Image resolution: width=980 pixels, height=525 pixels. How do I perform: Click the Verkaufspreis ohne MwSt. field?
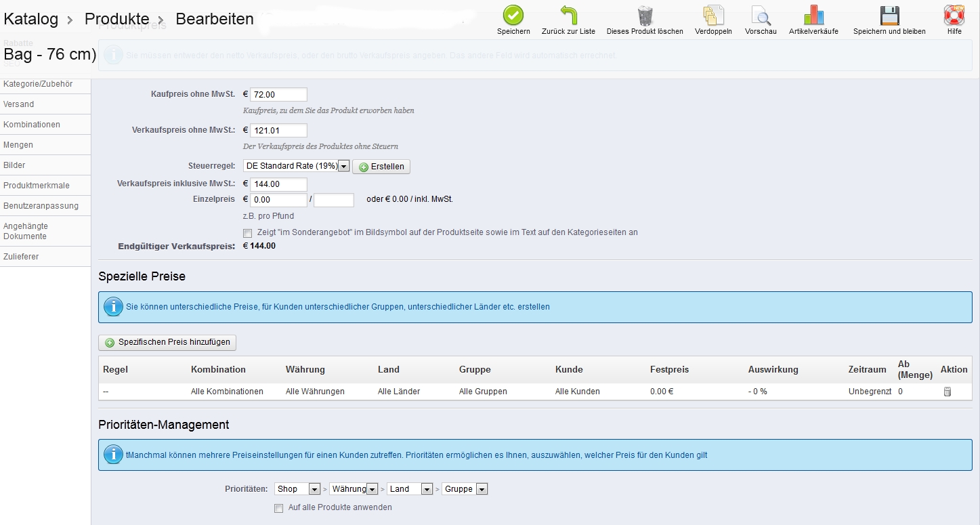pyautogui.click(x=278, y=131)
